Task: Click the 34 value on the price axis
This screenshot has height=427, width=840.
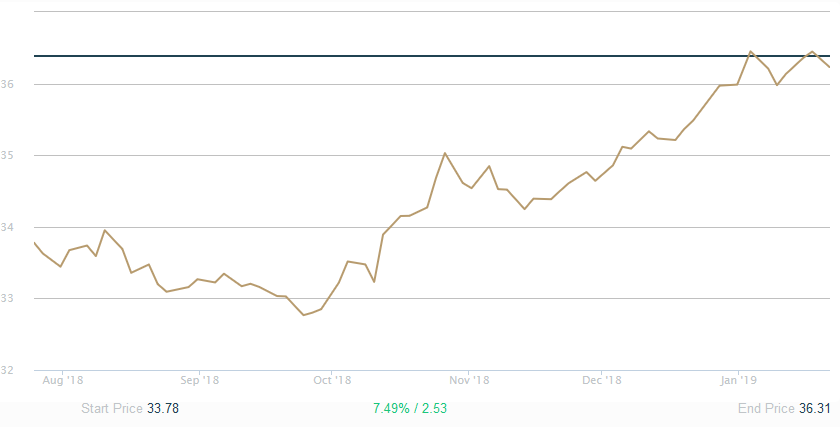Action: 7,227
